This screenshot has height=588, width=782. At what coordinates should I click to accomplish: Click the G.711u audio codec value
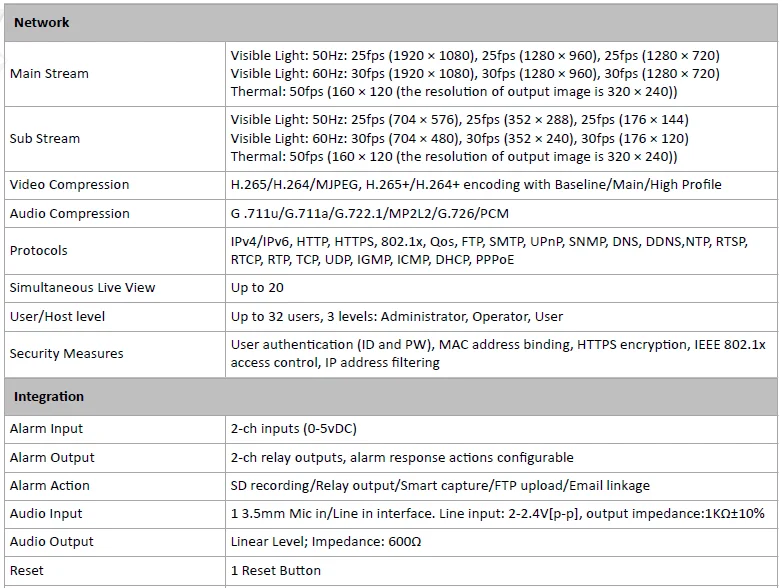point(370,213)
